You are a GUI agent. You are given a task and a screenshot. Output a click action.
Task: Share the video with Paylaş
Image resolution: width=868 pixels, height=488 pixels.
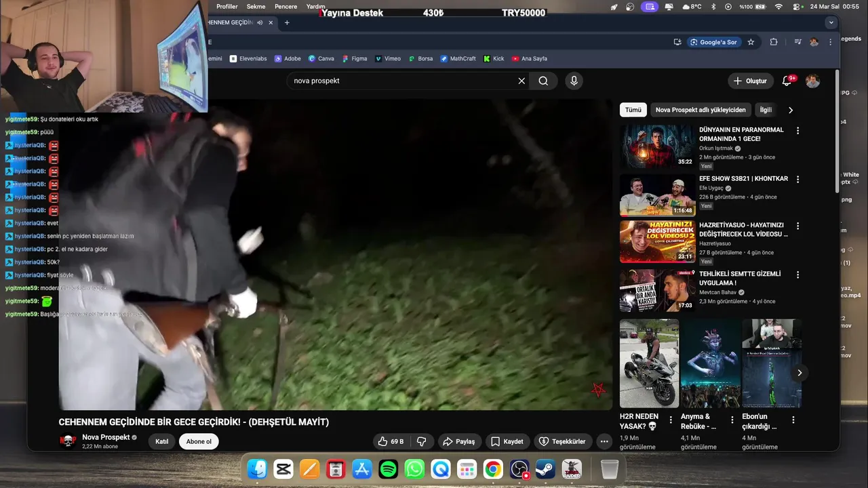[x=459, y=441]
